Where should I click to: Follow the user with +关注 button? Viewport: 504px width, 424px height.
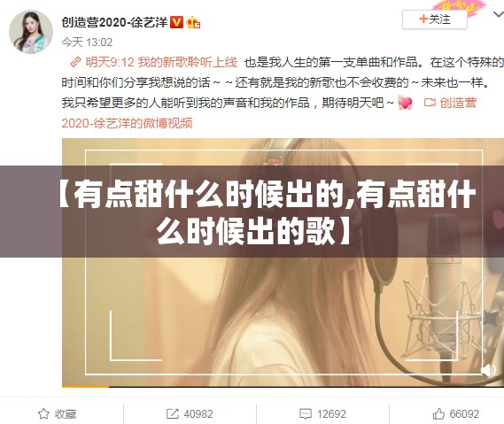[x=435, y=19]
